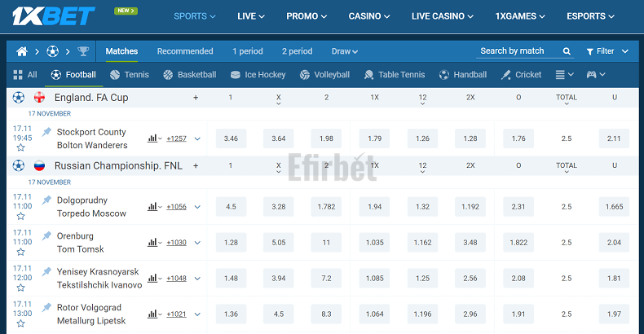Open the LIVE CASINO dropdown menu

coord(443,16)
